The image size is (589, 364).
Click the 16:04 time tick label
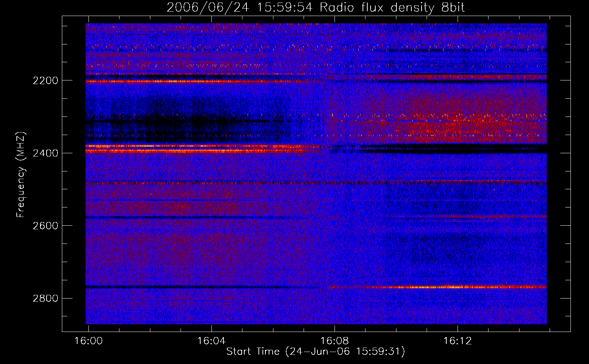click(212, 341)
